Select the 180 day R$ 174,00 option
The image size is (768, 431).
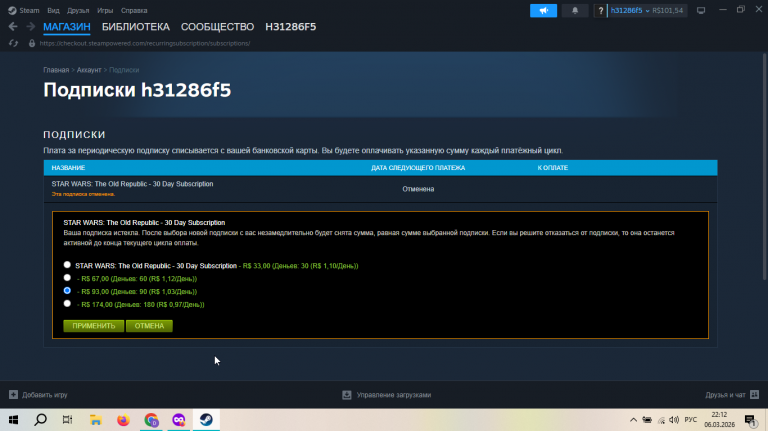[67, 303]
